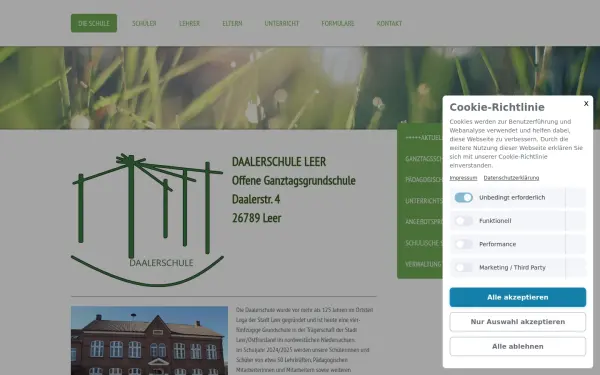Screen dimensions: 600x375
Task: Click the 26789 Leer text
Action: tap(256, 218)
